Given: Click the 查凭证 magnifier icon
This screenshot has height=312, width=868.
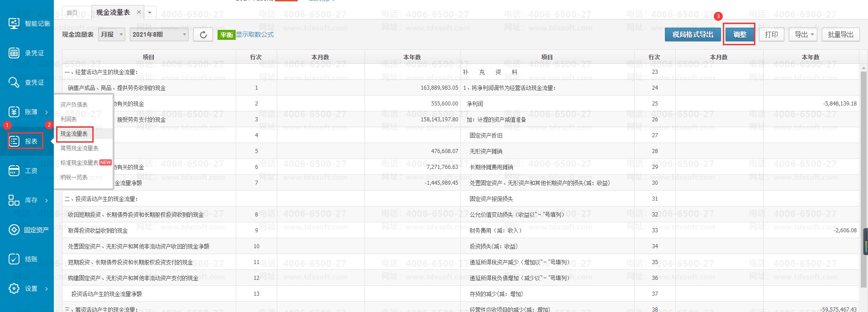Looking at the screenshot, I should pyautogui.click(x=14, y=82).
